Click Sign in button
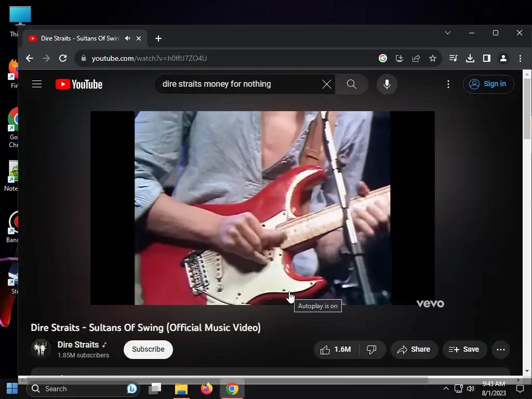Viewport: 532px width, 399px height. point(488,84)
